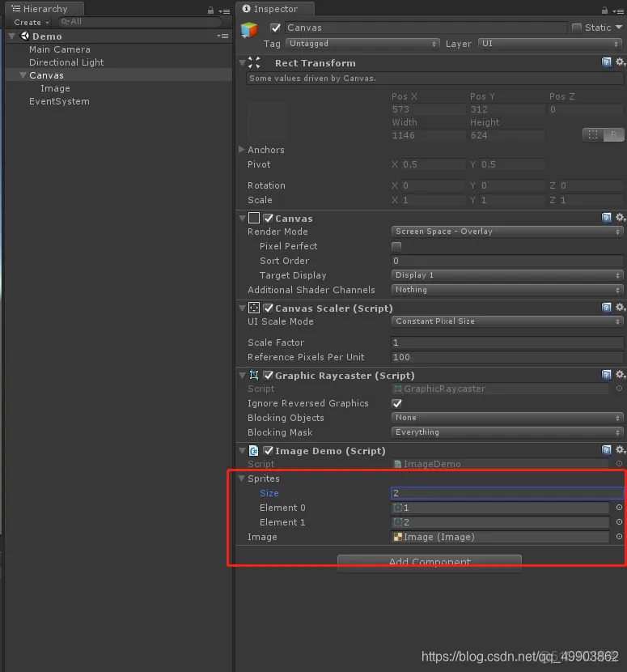Select Directional Light in Hierarchy
Viewport: 627px width, 672px height.
point(66,62)
